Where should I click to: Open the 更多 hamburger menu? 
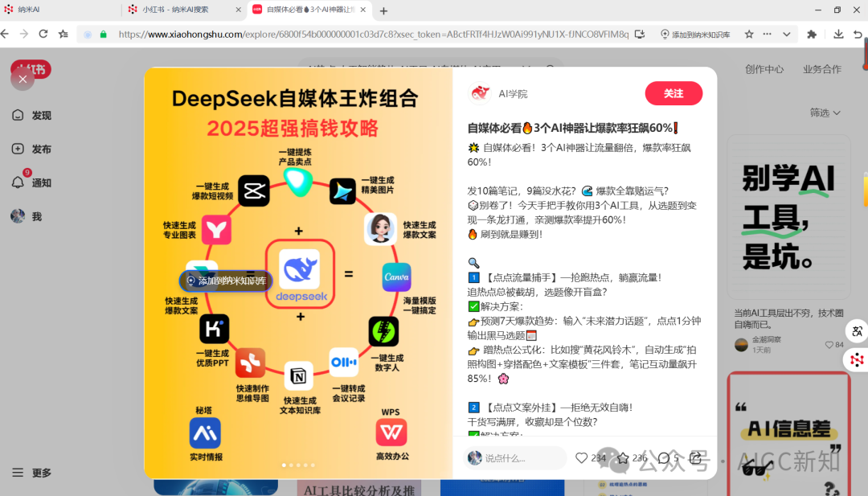click(x=31, y=473)
